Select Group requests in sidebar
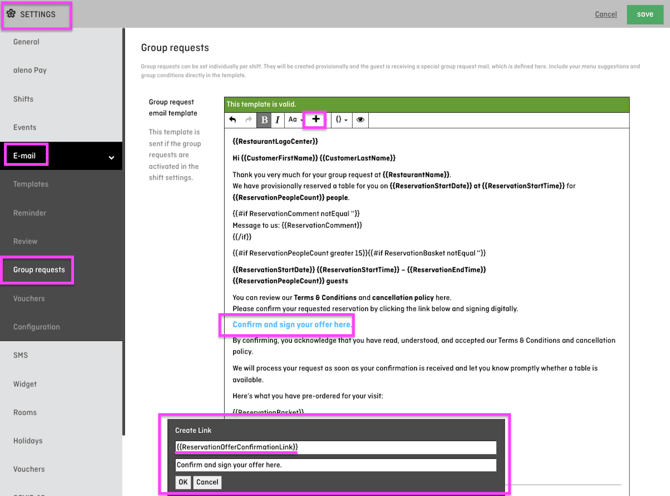 tap(39, 270)
